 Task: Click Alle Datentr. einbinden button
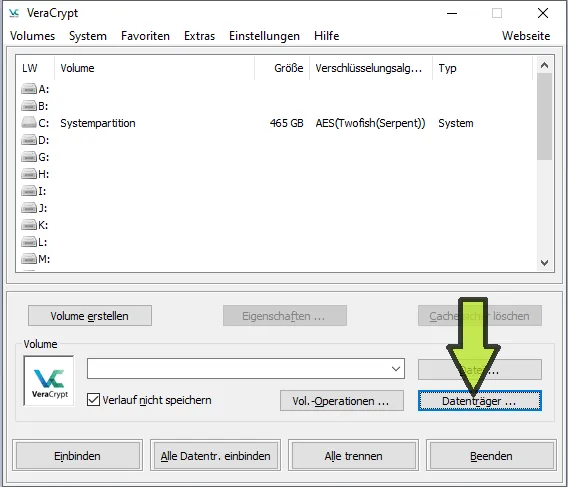216,455
